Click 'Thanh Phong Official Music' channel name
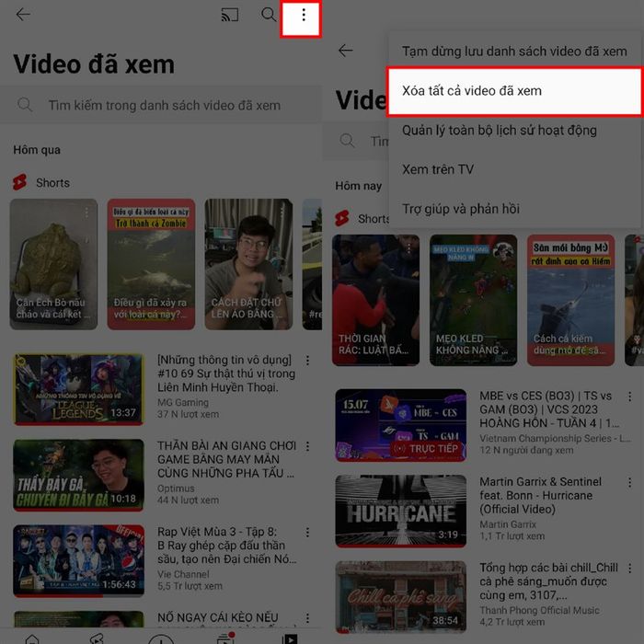Screen dimensions: 644x644 [539, 610]
